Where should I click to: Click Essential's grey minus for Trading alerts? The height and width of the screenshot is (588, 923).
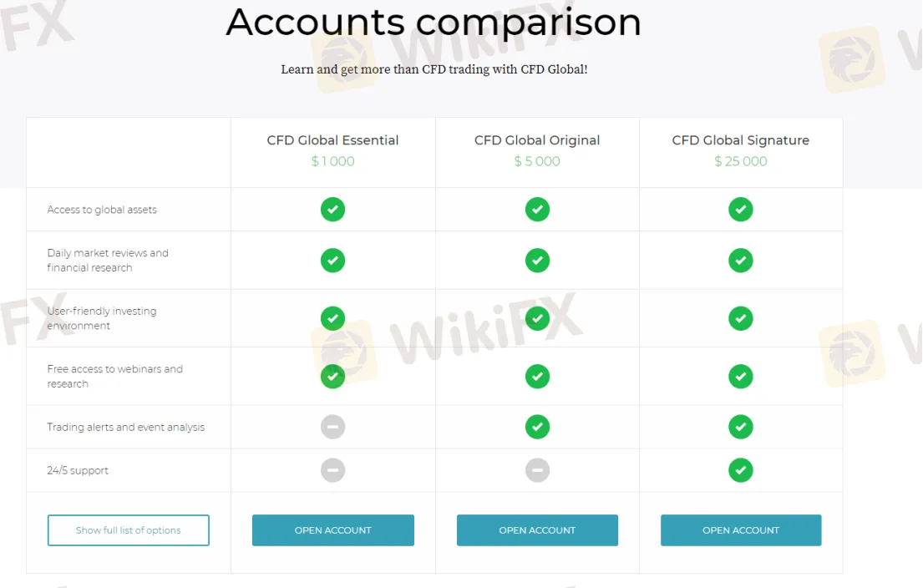pyautogui.click(x=332, y=427)
